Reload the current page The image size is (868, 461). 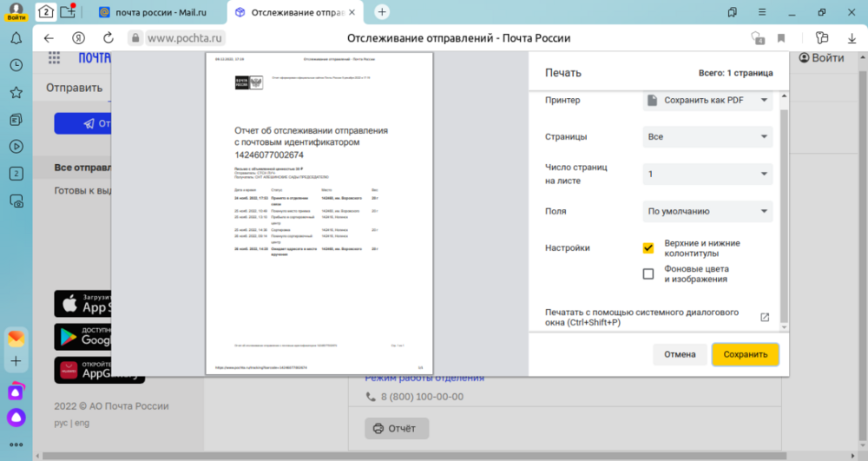click(x=108, y=38)
